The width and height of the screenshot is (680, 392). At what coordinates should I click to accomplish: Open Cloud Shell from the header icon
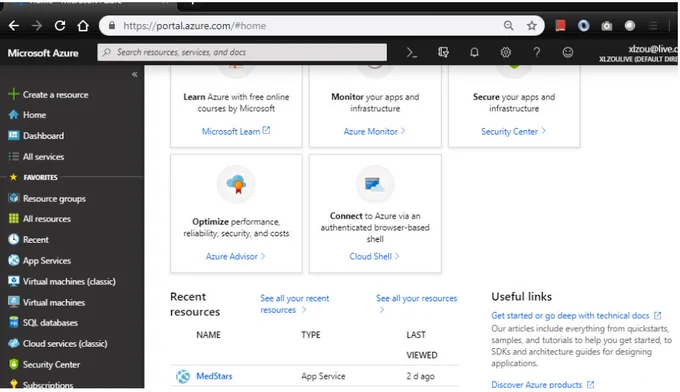(412, 52)
